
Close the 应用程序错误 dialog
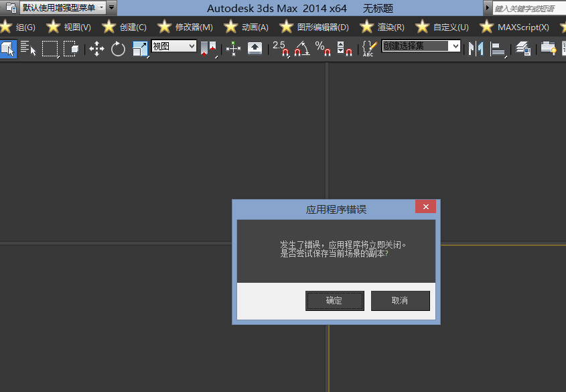pyautogui.click(x=425, y=206)
